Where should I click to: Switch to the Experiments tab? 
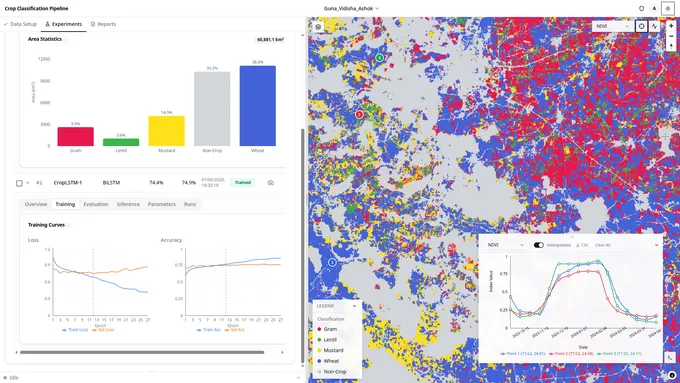pos(63,24)
